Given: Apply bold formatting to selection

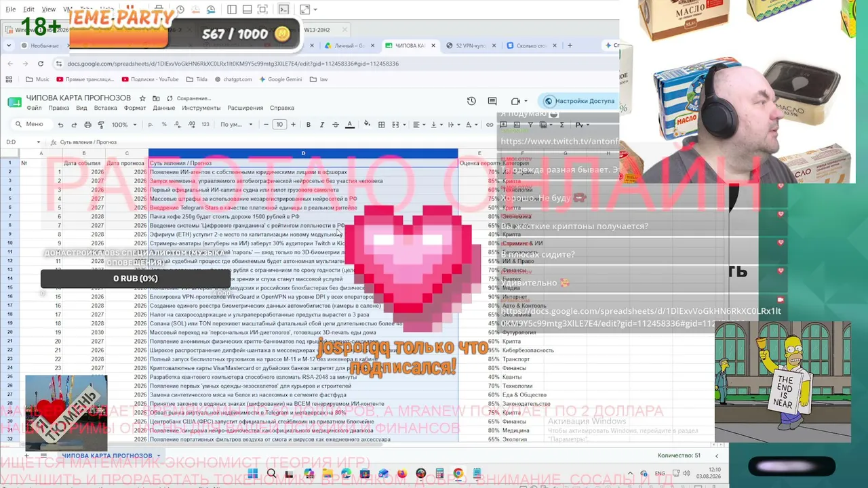Looking at the screenshot, I should click(309, 125).
